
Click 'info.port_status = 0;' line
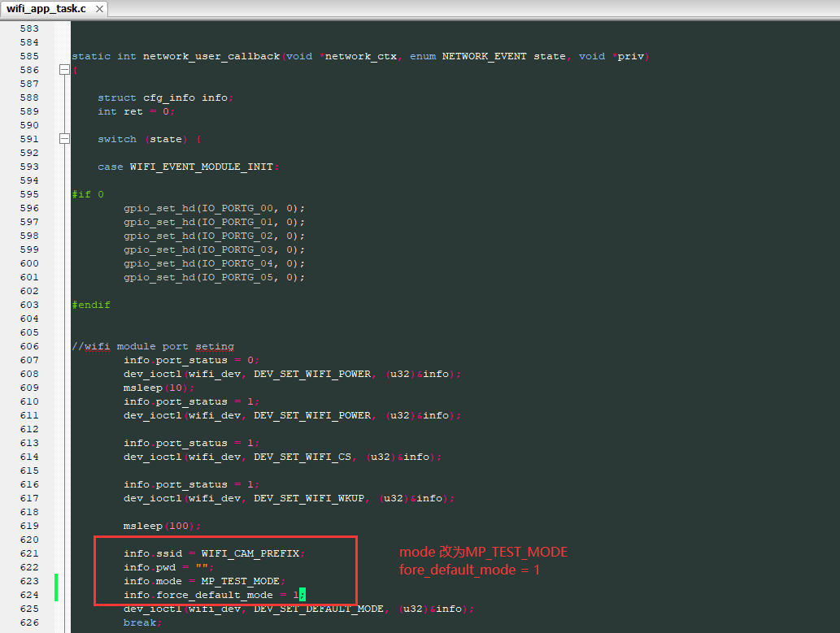point(192,361)
